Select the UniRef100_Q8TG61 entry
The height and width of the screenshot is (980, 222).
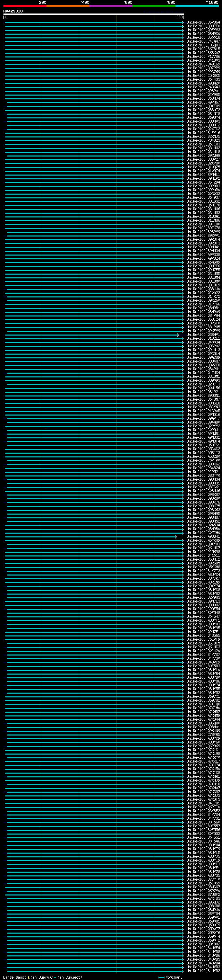pos(203,487)
